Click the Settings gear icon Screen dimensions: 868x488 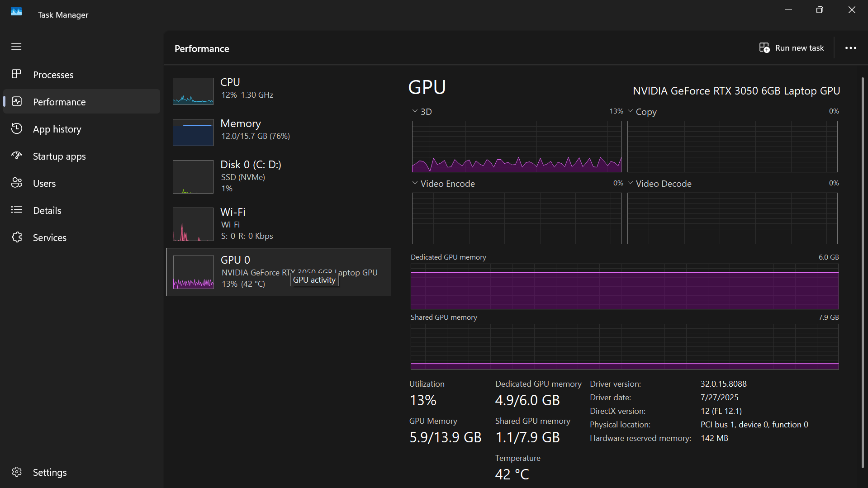point(17,472)
